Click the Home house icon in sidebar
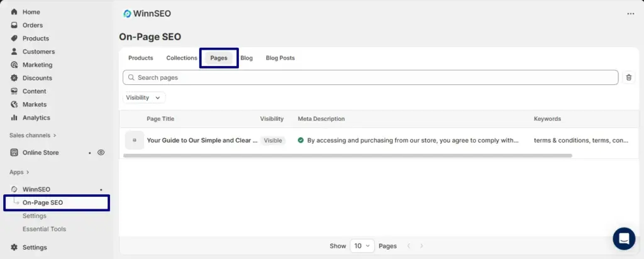The width and height of the screenshot is (644, 259). (x=14, y=12)
